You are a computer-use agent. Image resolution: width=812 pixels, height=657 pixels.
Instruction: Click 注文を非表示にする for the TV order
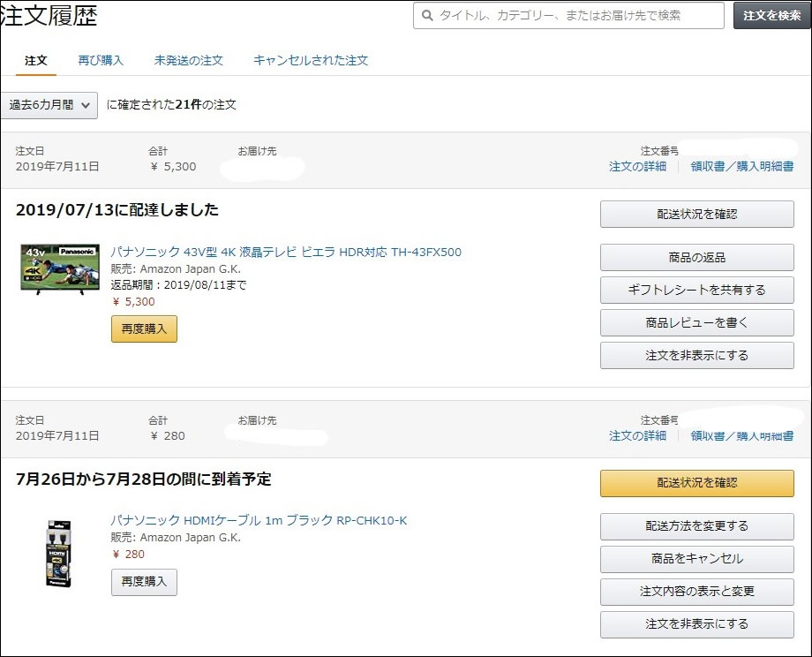click(x=697, y=356)
